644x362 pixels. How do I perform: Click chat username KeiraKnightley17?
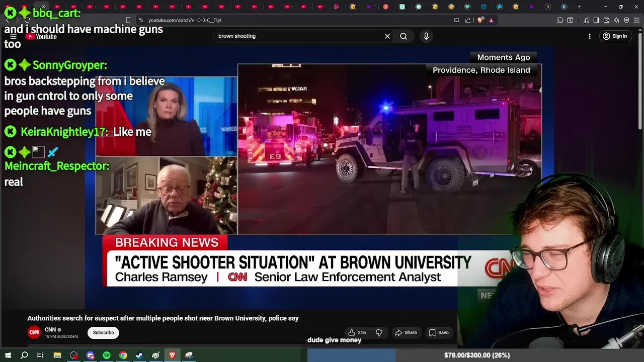pyautogui.click(x=64, y=132)
